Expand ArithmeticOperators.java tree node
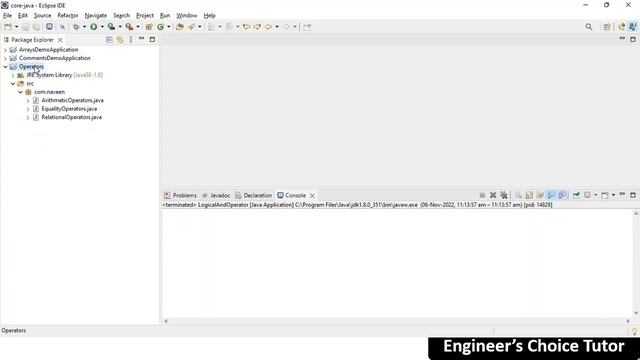 coord(28,100)
